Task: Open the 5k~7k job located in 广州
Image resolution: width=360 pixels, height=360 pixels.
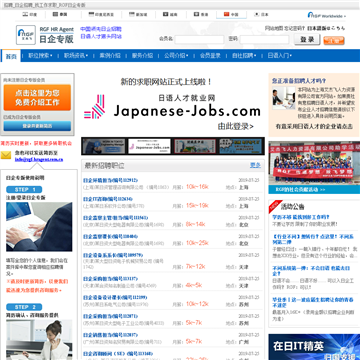Action: (x=110, y=335)
